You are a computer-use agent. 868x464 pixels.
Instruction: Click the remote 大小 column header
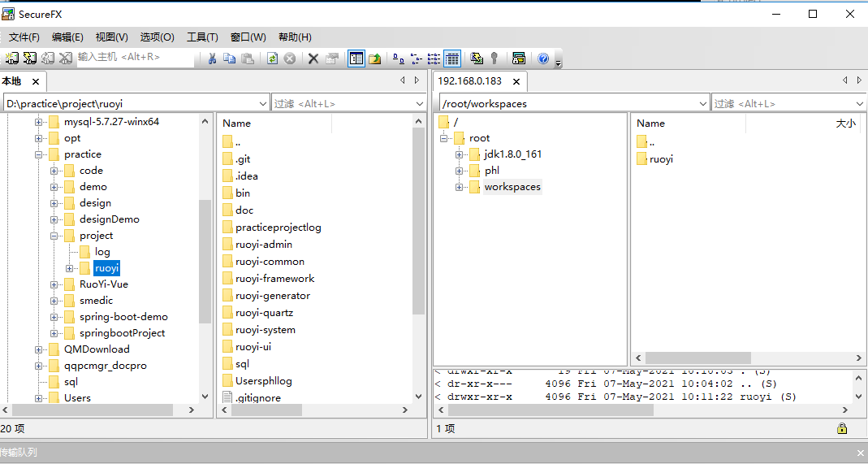coord(845,124)
